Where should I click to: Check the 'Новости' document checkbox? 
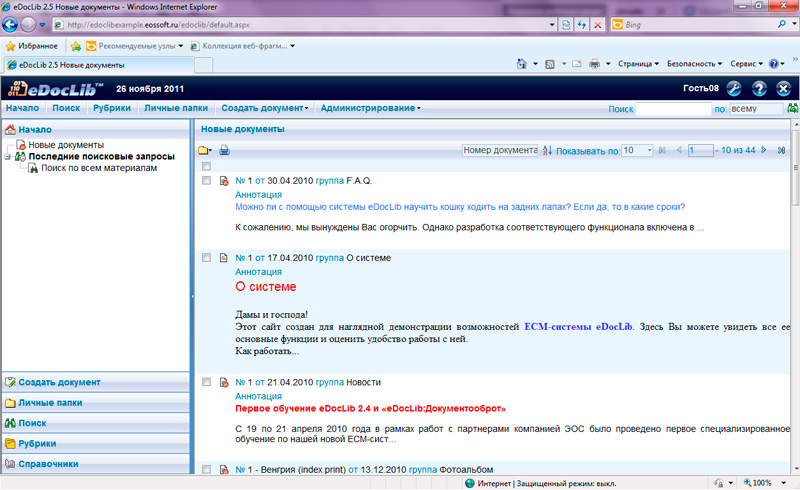tap(206, 382)
